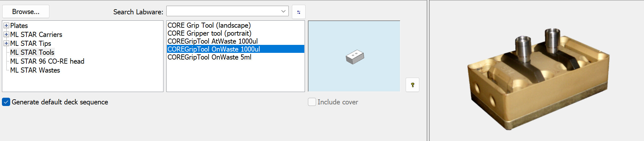Click the yellow question mark help icon
The image size is (644, 141).
[x=412, y=85]
